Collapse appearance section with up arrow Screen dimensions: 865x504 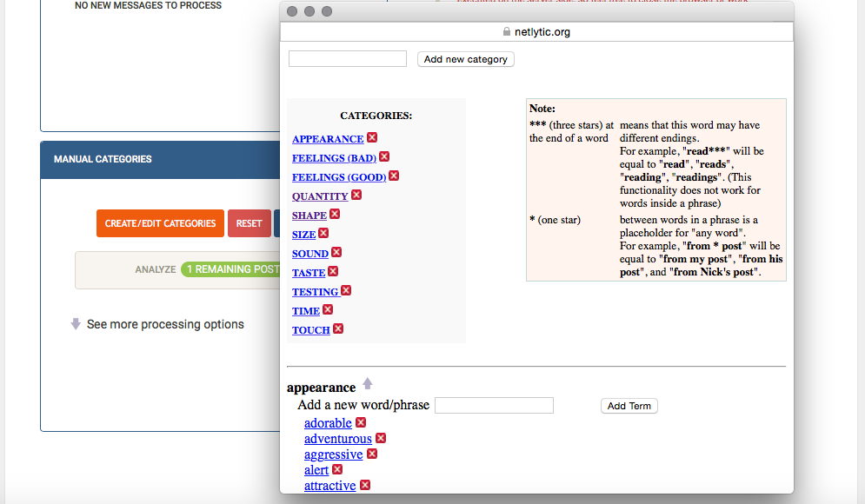[x=368, y=384]
